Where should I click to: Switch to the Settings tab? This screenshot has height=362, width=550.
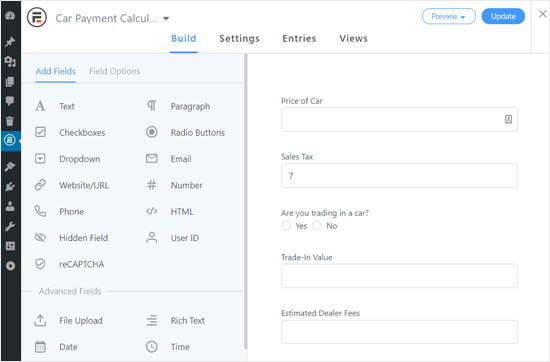click(240, 39)
